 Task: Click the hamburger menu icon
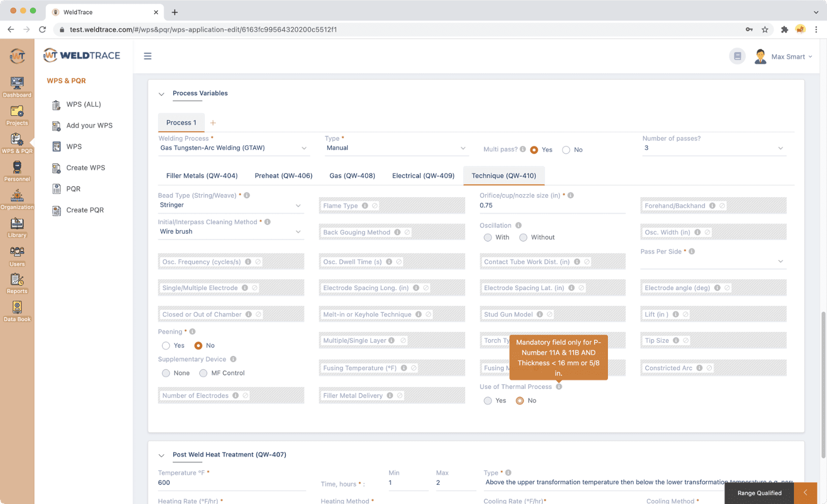[148, 56]
